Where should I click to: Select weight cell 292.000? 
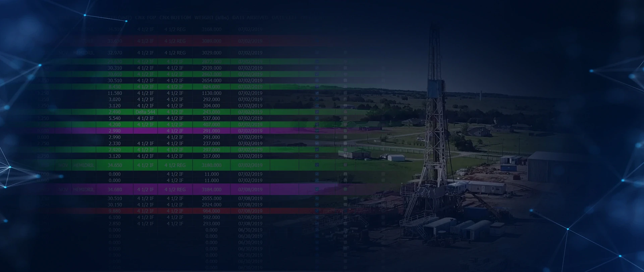(211, 99)
